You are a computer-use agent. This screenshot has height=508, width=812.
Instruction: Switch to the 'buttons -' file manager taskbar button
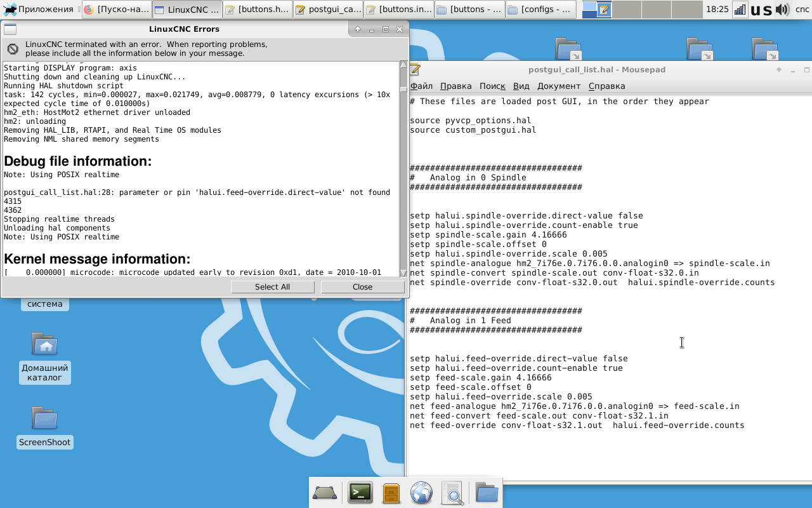[470, 10]
